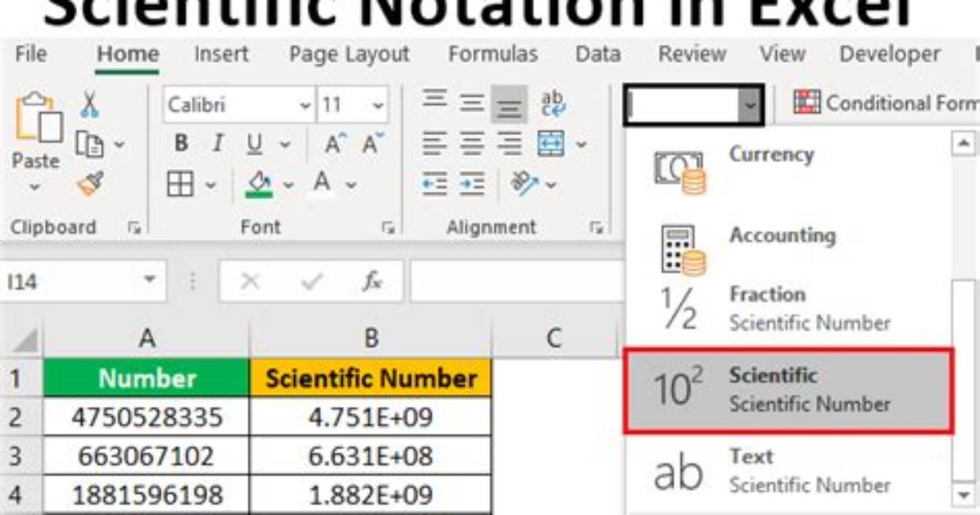
Task: Open the Developer tab
Action: tap(890, 55)
